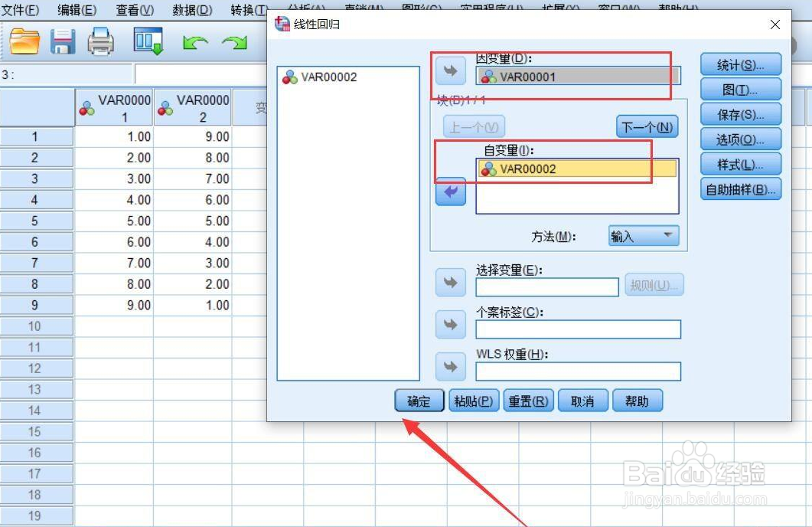The height and width of the screenshot is (527, 812).
Task: Open the 数据(D) menu
Action: tap(190, 10)
